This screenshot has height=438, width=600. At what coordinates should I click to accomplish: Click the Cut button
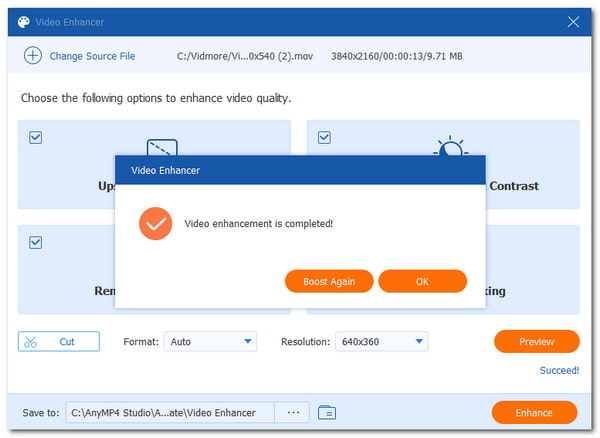[59, 341]
